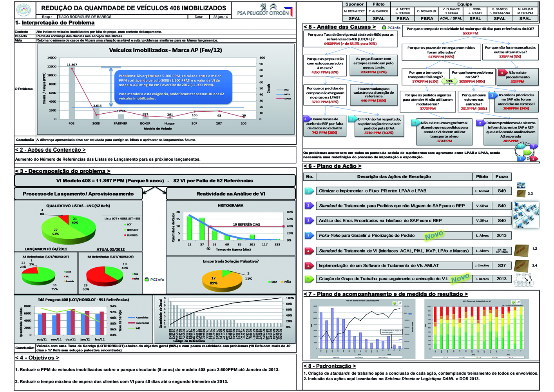Click the Novo stamp on Criação de Grupo row
Viewport: 554px width, 392px height.
(x=460, y=278)
